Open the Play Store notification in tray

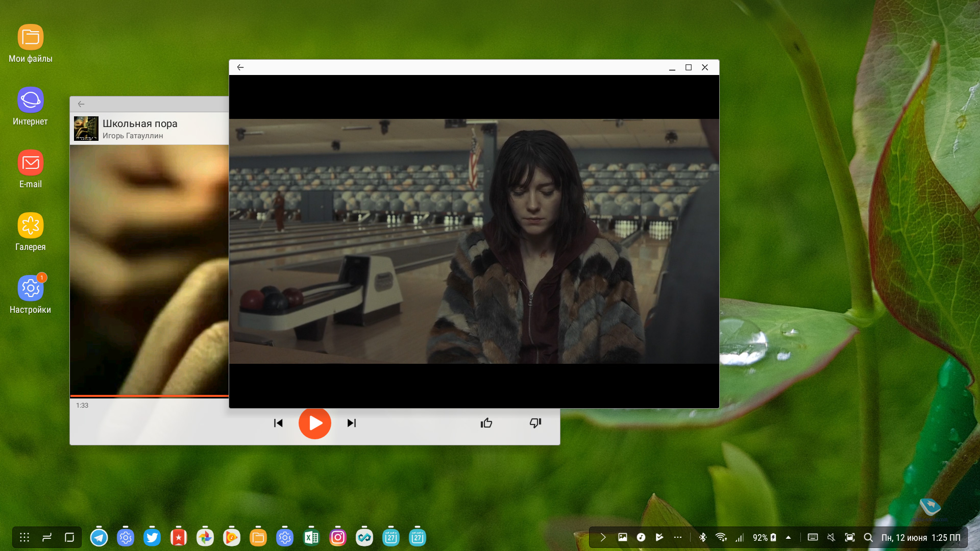659,537
